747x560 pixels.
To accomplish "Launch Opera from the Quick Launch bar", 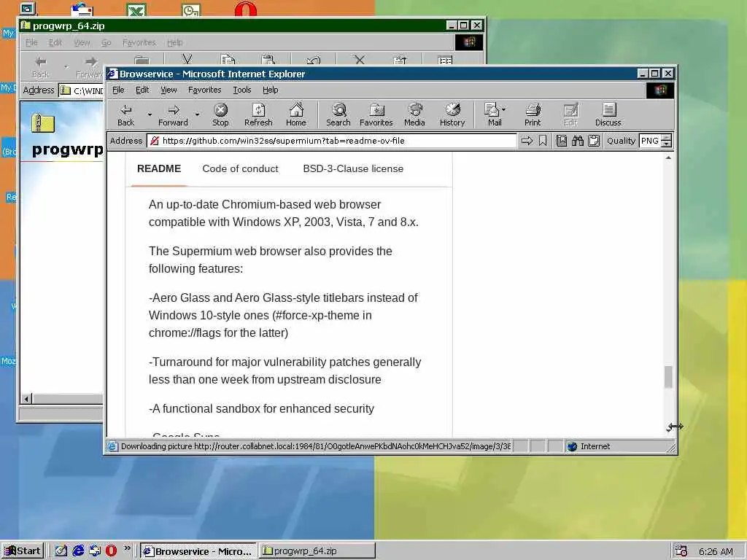I will [x=111, y=551].
